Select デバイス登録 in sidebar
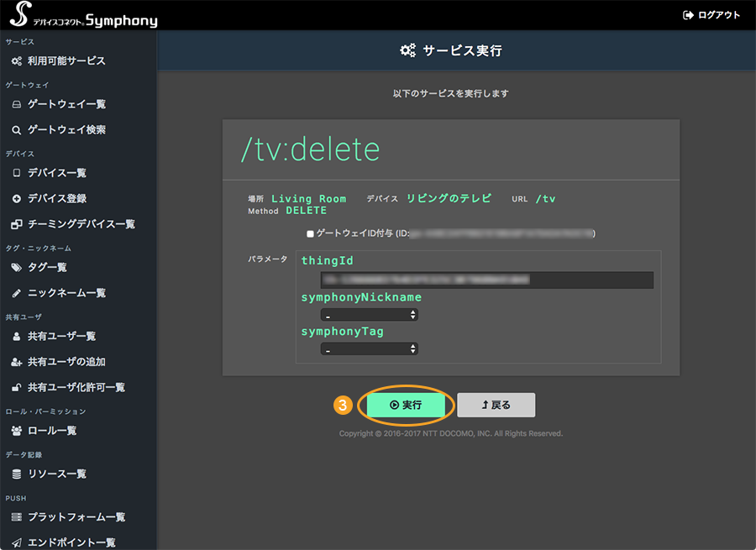This screenshot has width=756, height=550. pos(57,199)
